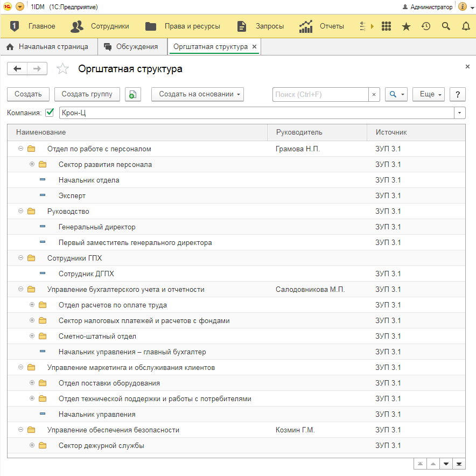
Task: Open the Еще menu
Action: pos(429,94)
